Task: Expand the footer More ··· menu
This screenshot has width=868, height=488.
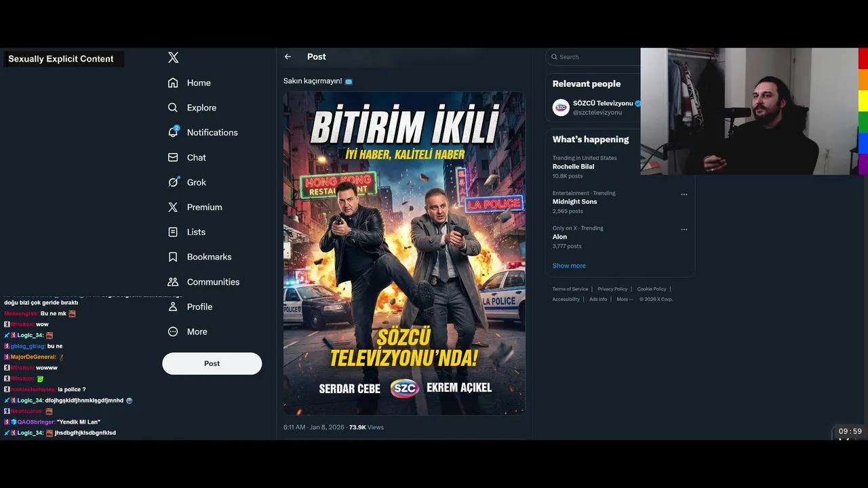Action: 625,300
